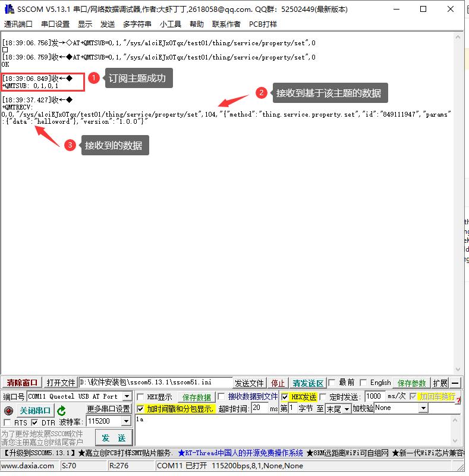Click the S:70 sent counter in status bar
Screen dimensions: 469x476
point(69,466)
